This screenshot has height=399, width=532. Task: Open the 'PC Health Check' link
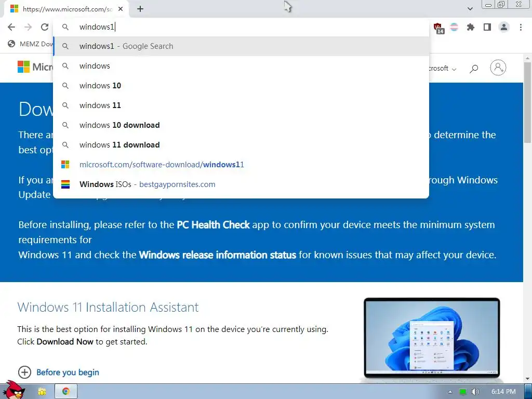click(213, 224)
